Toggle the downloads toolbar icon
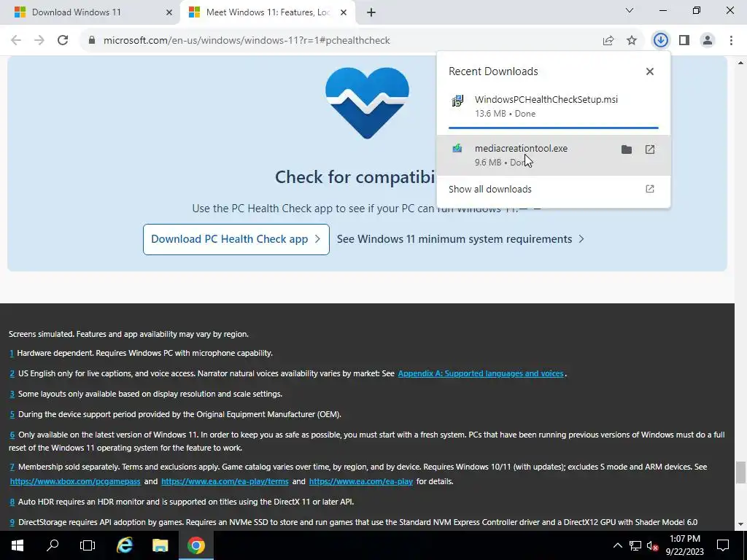This screenshot has height=560, width=747. point(660,41)
